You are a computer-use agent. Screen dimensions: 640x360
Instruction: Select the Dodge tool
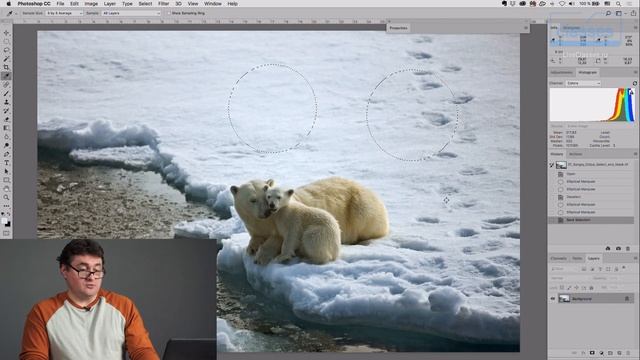pyautogui.click(x=6, y=145)
